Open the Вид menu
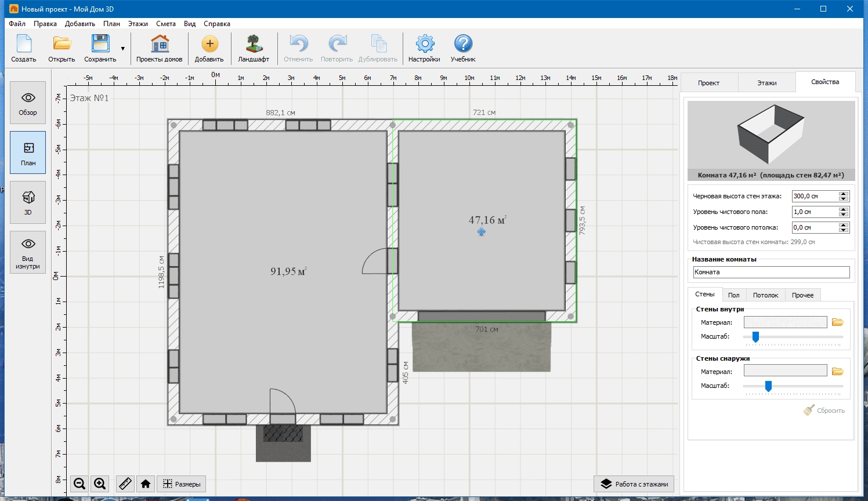Viewport: 868px width, 501px height. [190, 24]
